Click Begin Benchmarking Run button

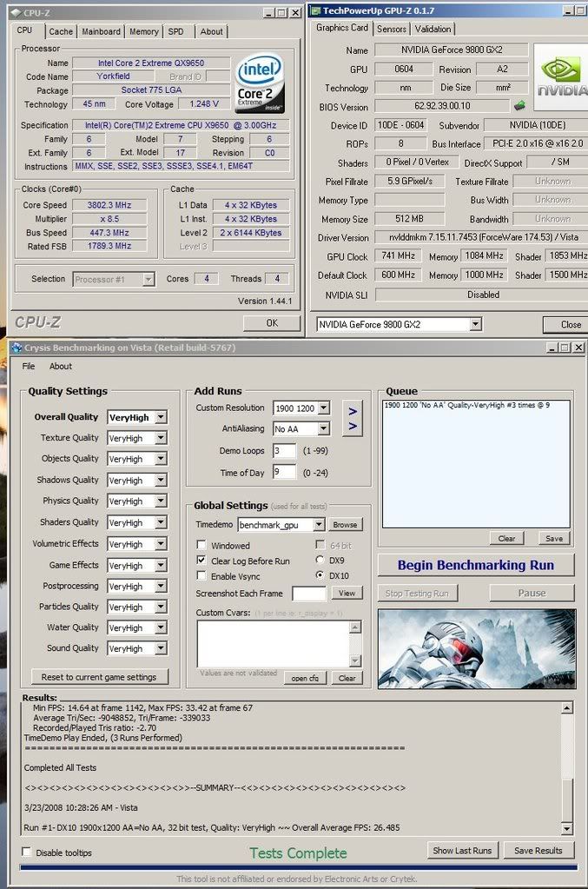[x=476, y=565]
